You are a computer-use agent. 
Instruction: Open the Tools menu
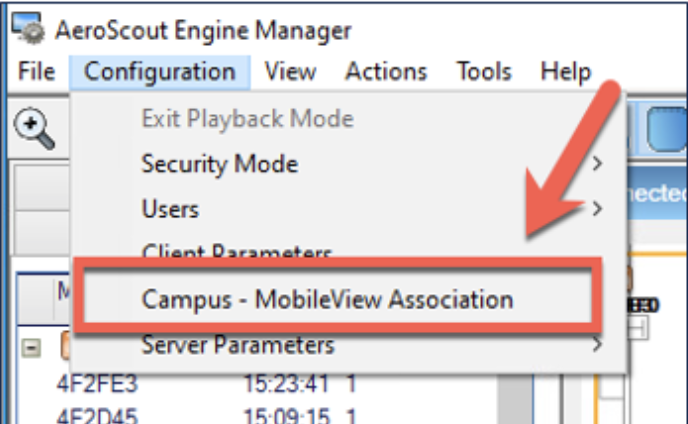point(484,72)
